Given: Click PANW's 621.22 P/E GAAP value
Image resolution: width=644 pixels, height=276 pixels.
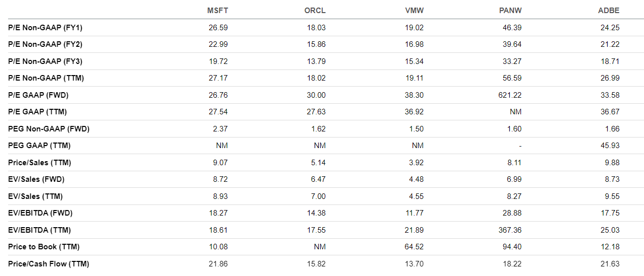Looking at the screenshot, I should (510, 95).
